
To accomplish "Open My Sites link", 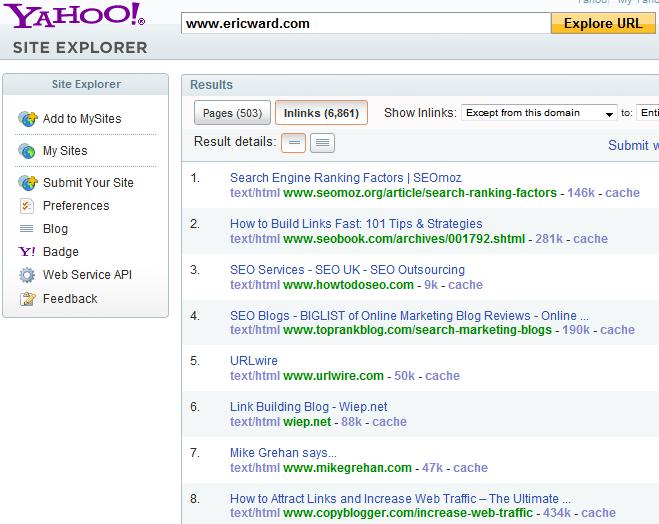I will 65,151.
